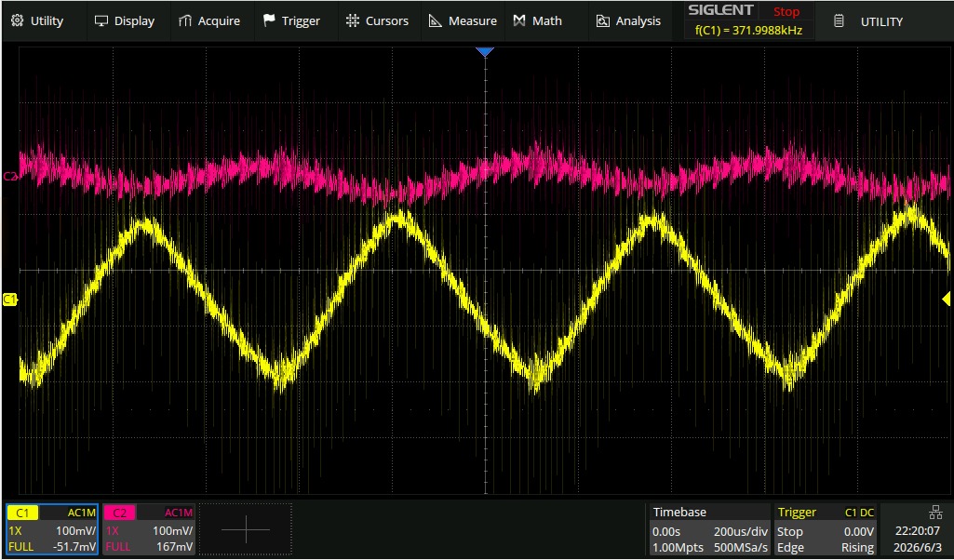Open the Cursors menu

point(377,21)
